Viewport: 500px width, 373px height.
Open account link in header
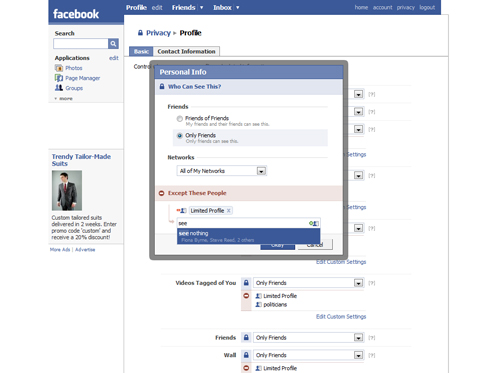pyautogui.click(x=382, y=7)
